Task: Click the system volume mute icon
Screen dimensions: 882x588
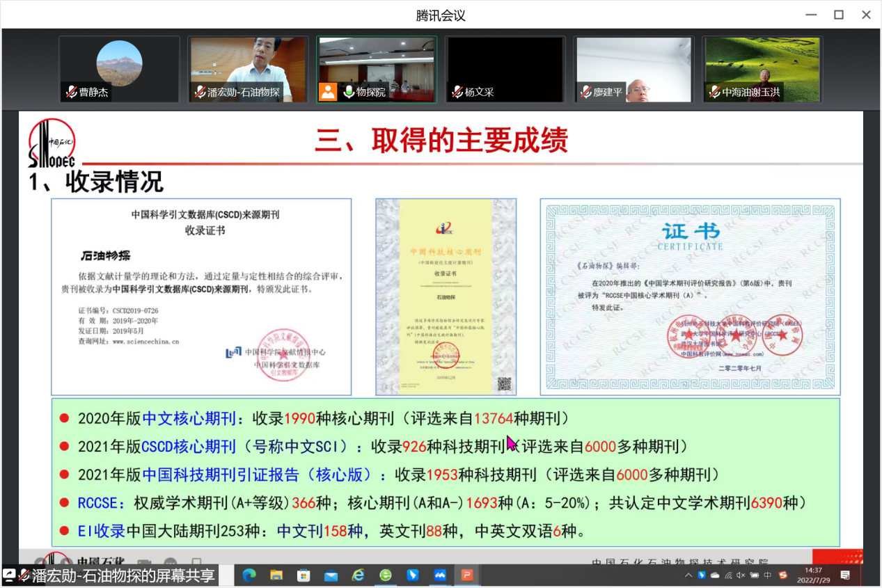Action: (741, 575)
